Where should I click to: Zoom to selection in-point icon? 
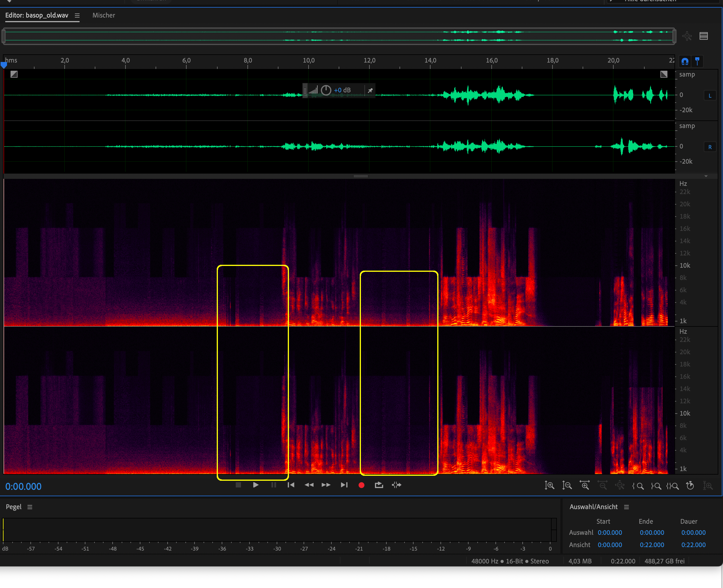pyautogui.click(x=638, y=486)
